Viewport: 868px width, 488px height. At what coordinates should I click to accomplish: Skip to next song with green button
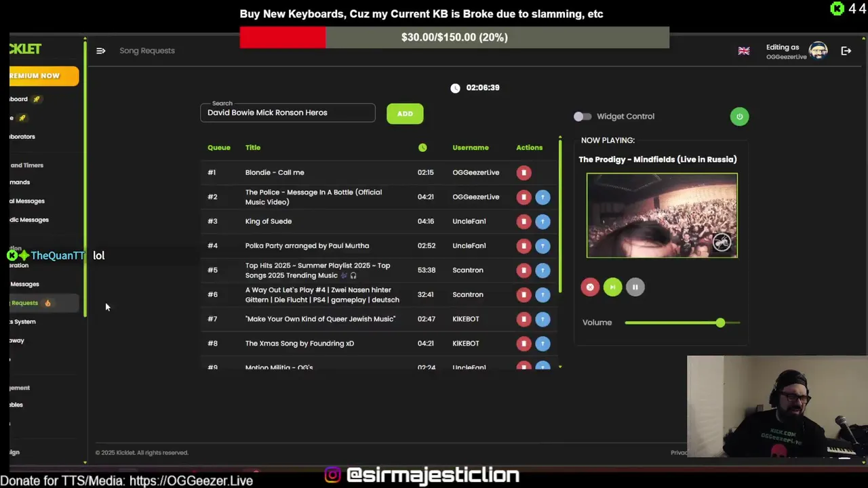point(612,287)
